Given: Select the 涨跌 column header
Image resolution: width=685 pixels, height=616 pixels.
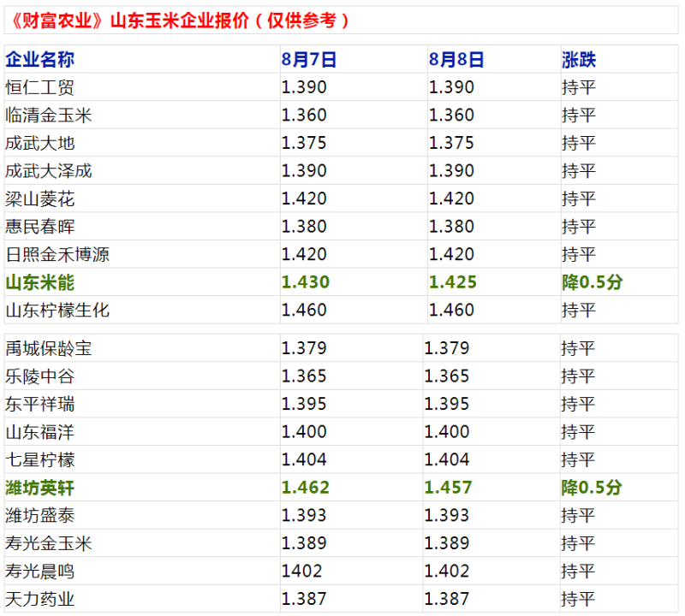Looking at the screenshot, I should click(579, 59).
